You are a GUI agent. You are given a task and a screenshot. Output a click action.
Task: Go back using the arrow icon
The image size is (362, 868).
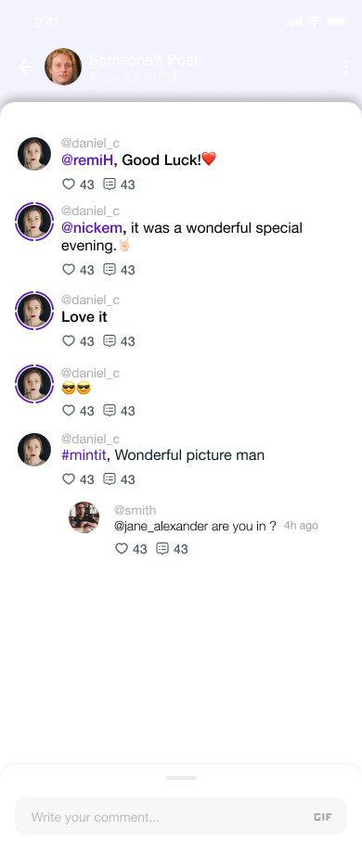point(25,67)
